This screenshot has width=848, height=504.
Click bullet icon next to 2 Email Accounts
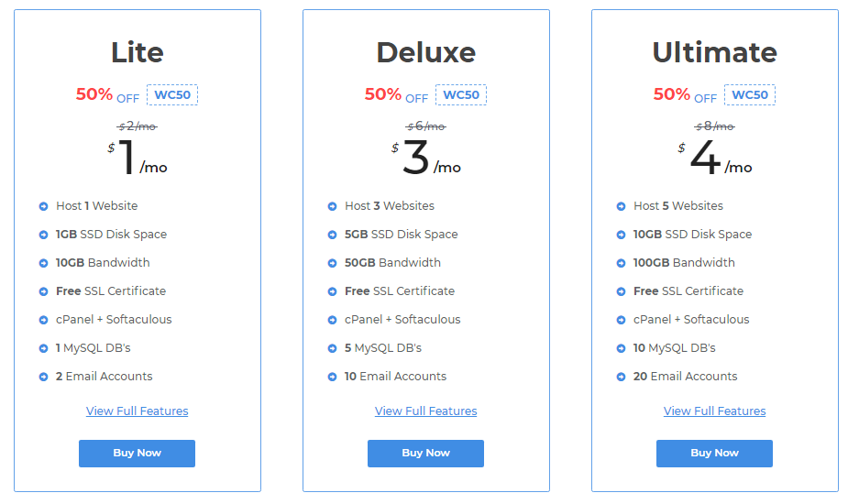click(x=43, y=377)
